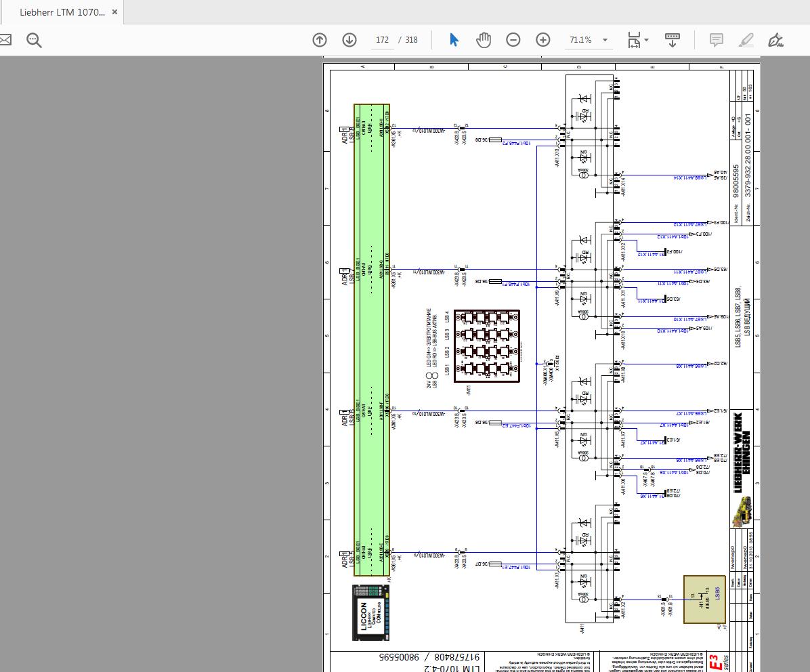This screenshot has height=672, width=810.
Task: Select the Liebherr LTM 1070 document tab
Action: [x=62, y=12]
